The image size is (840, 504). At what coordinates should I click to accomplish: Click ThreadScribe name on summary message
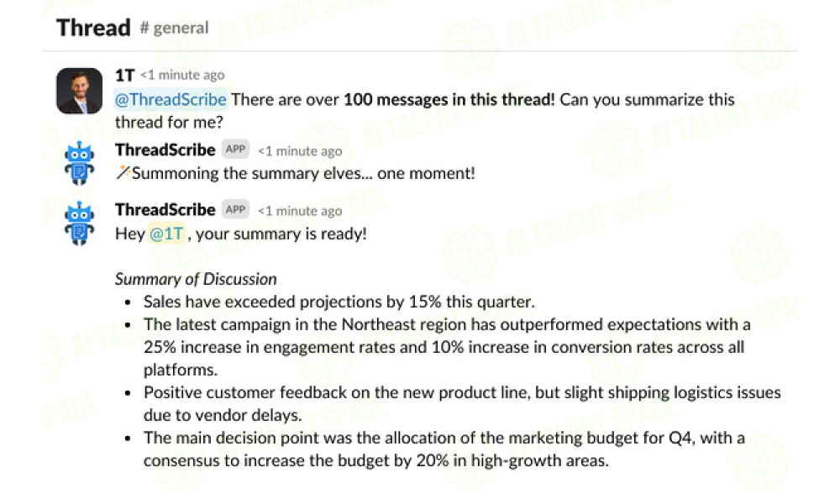tap(165, 210)
